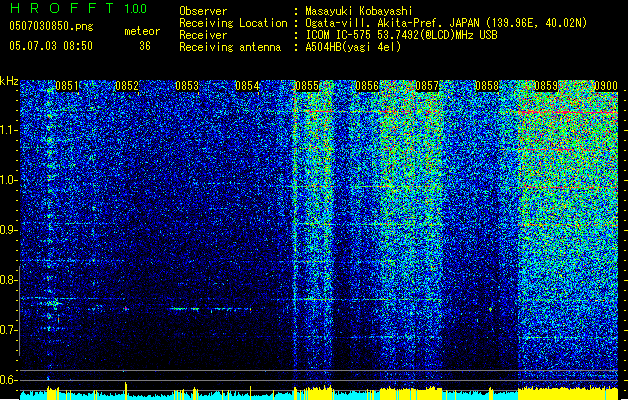Click the 0857 time marker
629x400 pixels.
click(427, 86)
